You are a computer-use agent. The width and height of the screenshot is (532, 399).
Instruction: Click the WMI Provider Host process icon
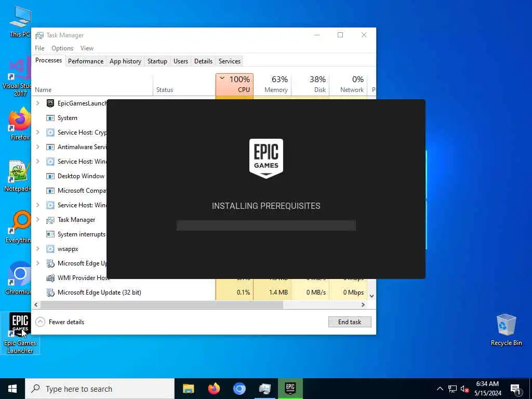pos(50,278)
